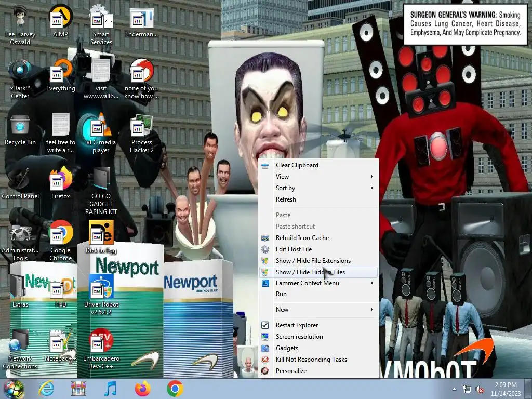Open the second pinned taskbar icon

click(78, 389)
